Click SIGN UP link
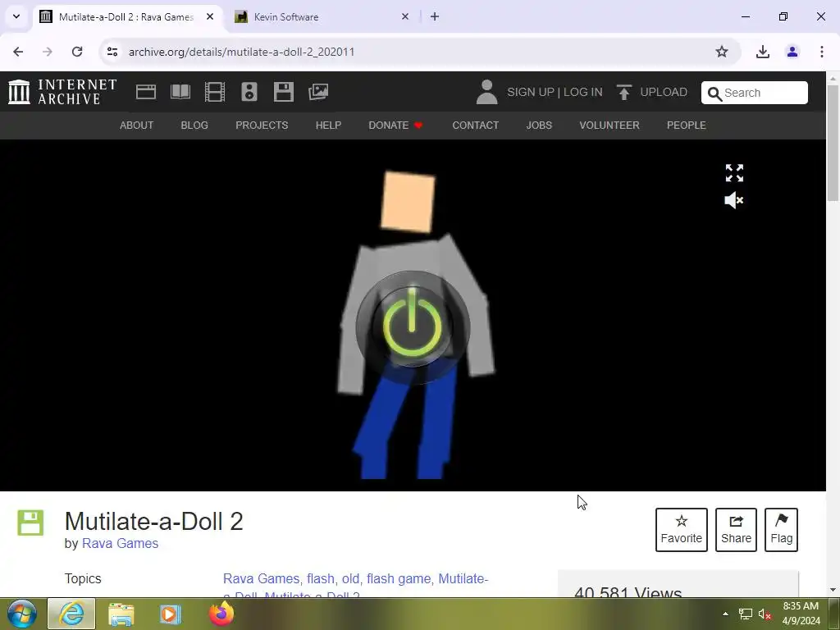840x630 pixels. [531, 92]
